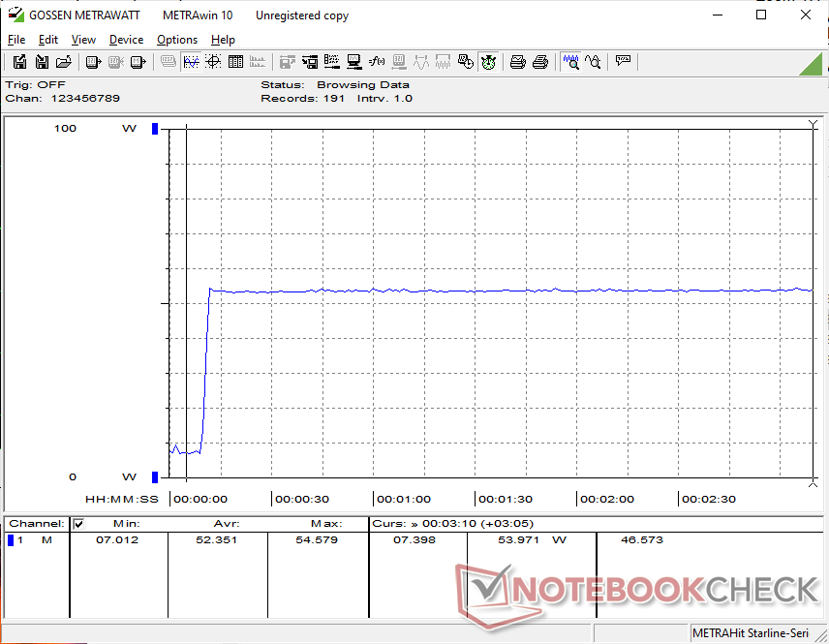
Task: Click the XY crosshair plot icon
Action: click(212, 62)
